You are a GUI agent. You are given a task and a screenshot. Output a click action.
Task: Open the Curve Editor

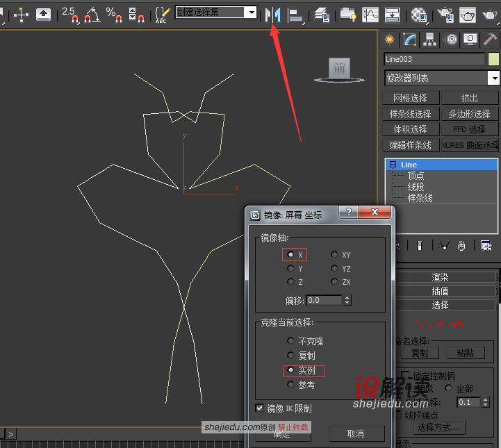coord(370,14)
